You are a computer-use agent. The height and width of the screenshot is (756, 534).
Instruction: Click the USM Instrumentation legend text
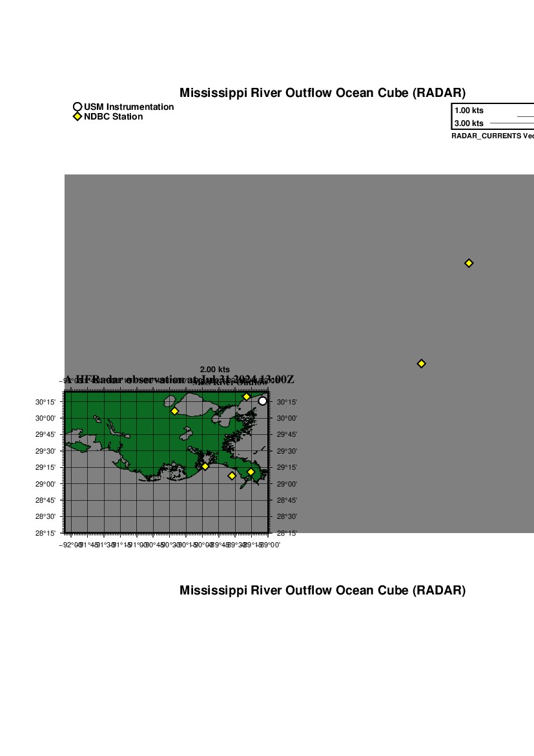[x=128, y=107]
